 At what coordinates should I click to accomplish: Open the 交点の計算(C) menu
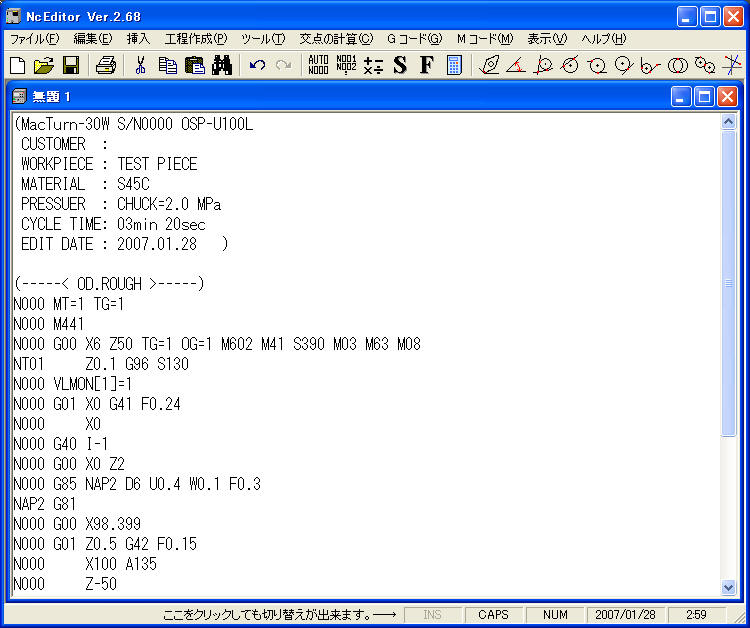(336, 39)
